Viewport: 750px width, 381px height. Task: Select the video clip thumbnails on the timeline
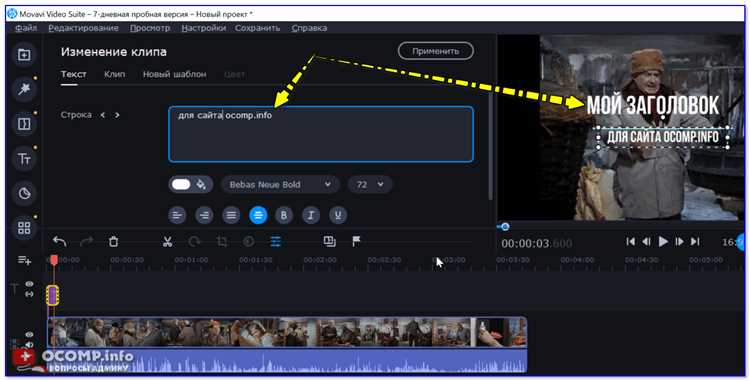pos(287,332)
